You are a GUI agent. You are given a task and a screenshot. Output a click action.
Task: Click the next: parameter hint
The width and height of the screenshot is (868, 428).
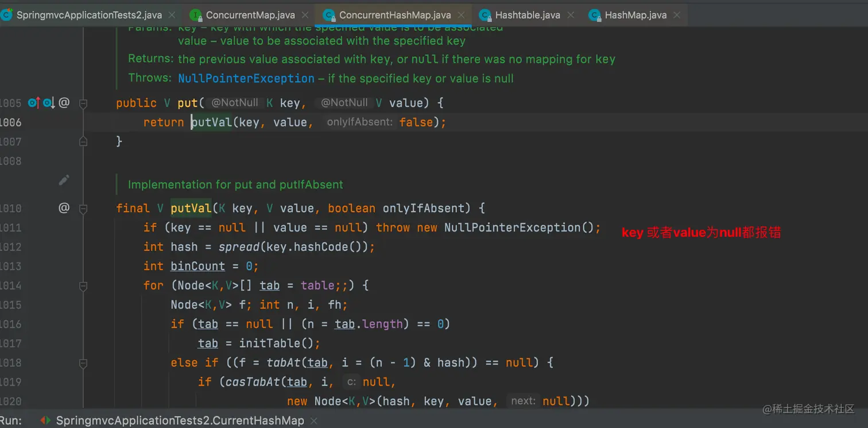[x=523, y=401]
